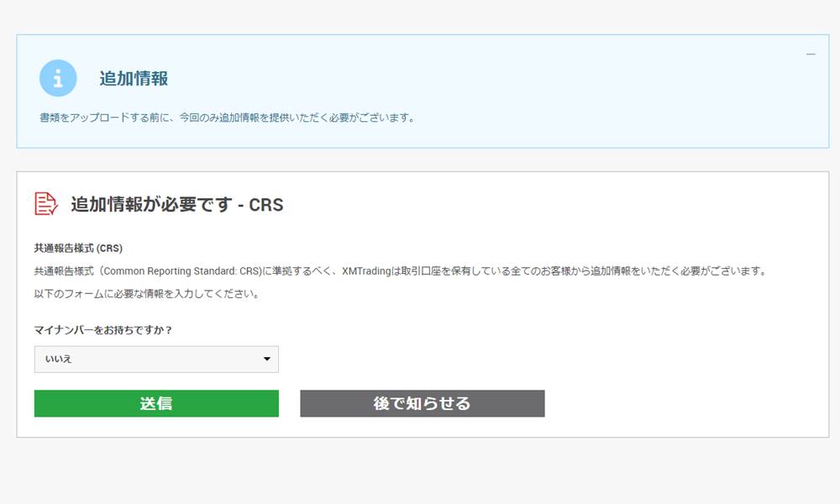The height and width of the screenshot is (504, 840).
Task: Submit the CRS additional information form
Action: pos(156,403)
